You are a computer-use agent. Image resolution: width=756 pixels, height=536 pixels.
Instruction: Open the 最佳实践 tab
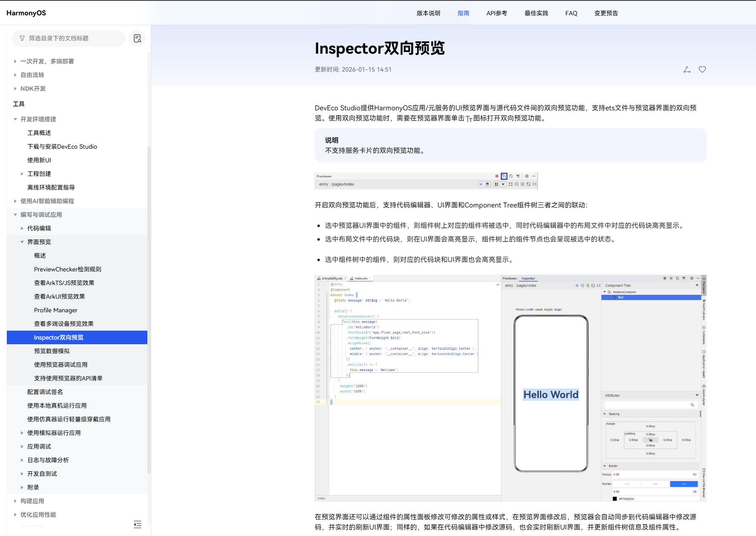(536, 13)
